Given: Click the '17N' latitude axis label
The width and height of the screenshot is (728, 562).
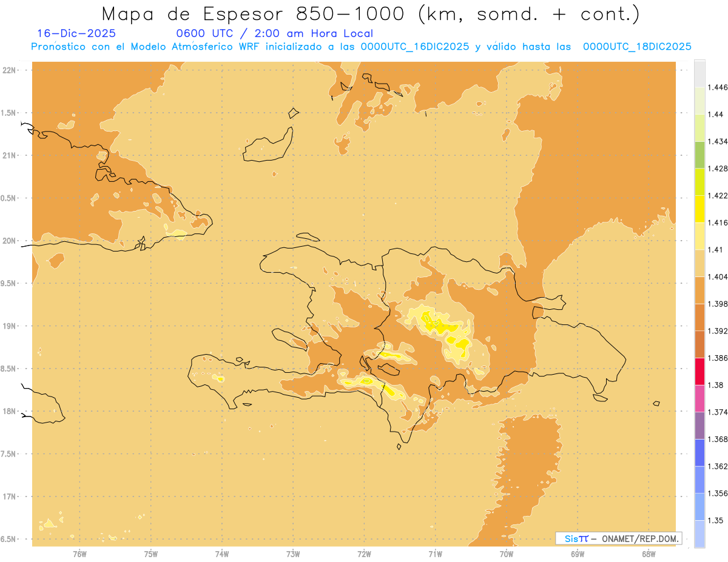Looking at the screenshot, I should (x=10, y=497).
